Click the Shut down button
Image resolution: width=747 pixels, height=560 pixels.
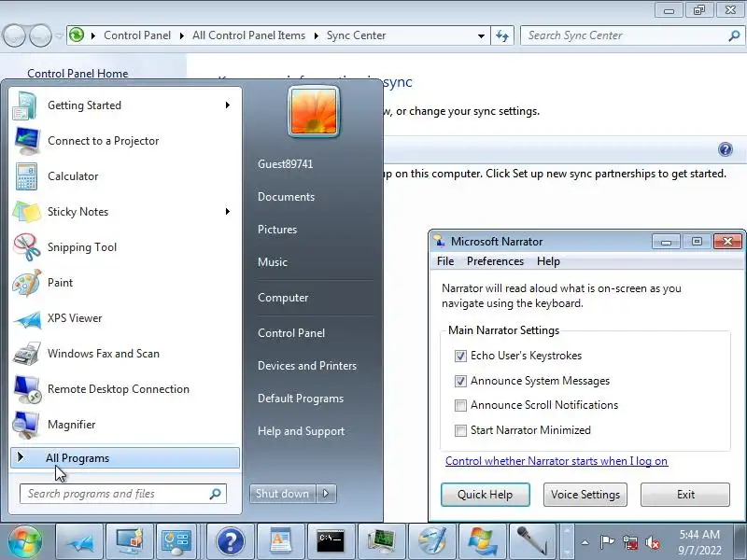coord(283,494)
